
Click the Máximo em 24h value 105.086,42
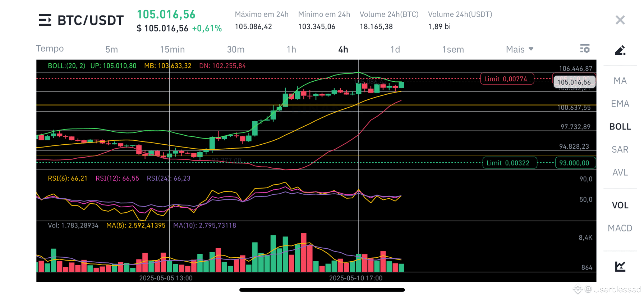coord(253,27)
